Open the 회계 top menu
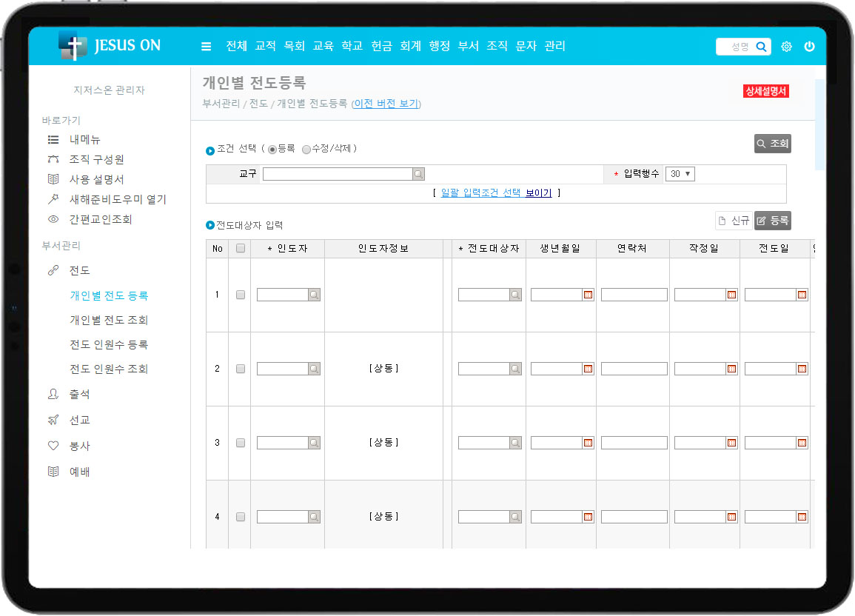This screenshot has width=855, height=616. [410, 46]
